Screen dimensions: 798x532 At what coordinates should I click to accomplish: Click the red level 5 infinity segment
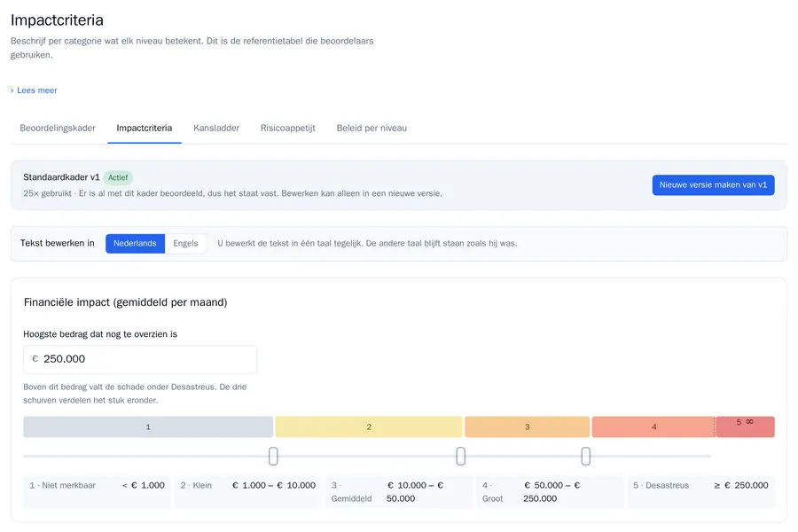click(745, 426)
